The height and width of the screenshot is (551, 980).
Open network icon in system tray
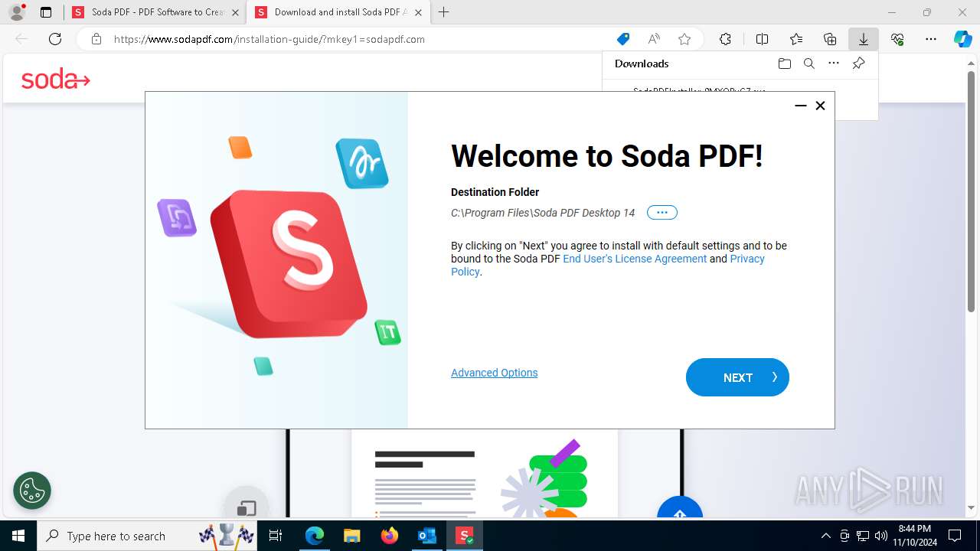click(x=863, y=536)
